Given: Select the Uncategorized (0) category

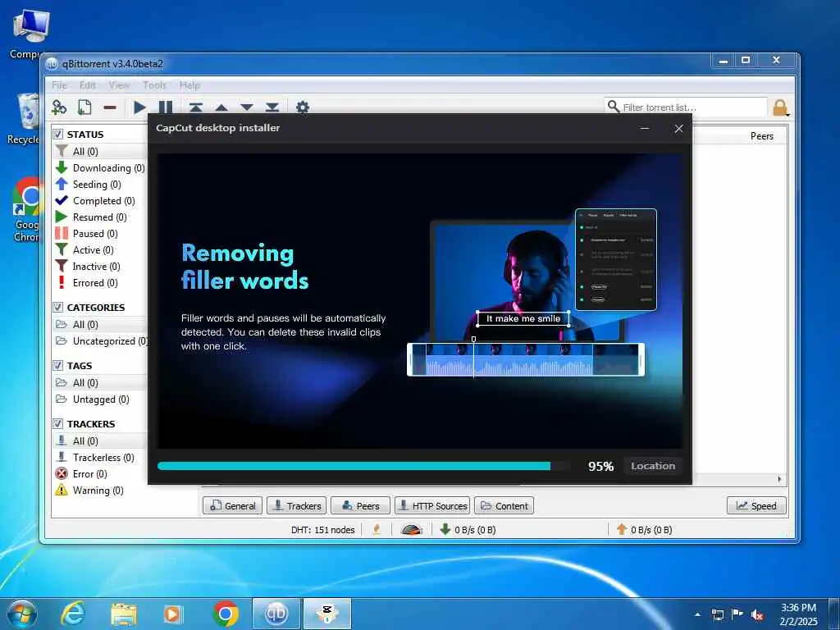Looking at the screenshot, I should (x=100, y=341).
